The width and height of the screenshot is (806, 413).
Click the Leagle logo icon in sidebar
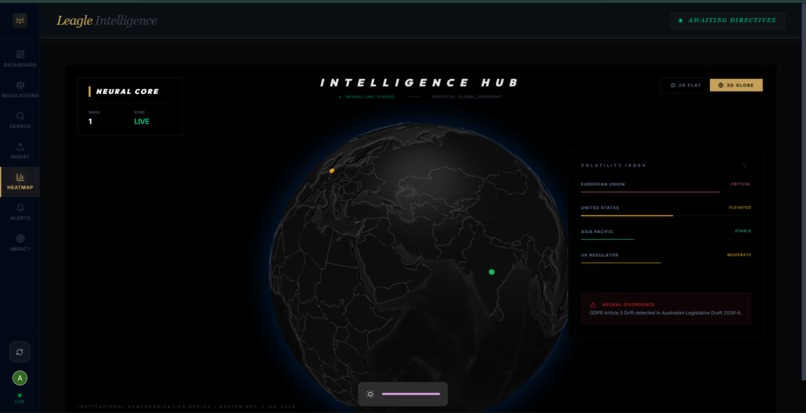(x=20, y=20)
